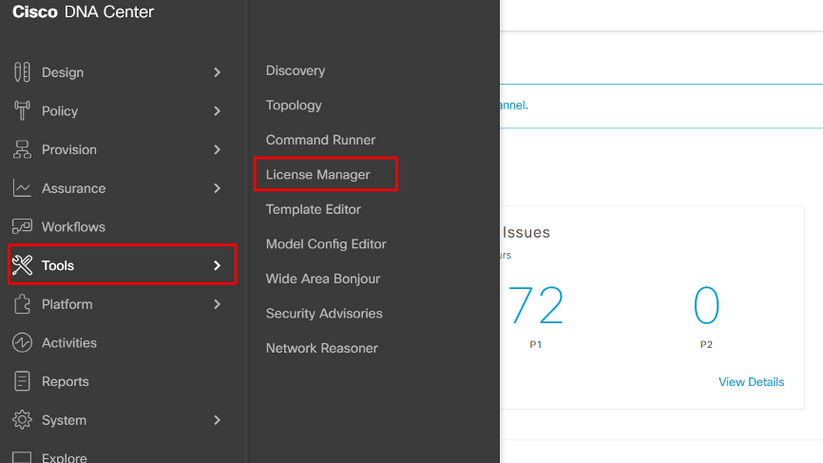The height and width of the screenshot is (463, 823).
Task: Choose Discovery from Tools submenu
Action: (x=295, y=70)
